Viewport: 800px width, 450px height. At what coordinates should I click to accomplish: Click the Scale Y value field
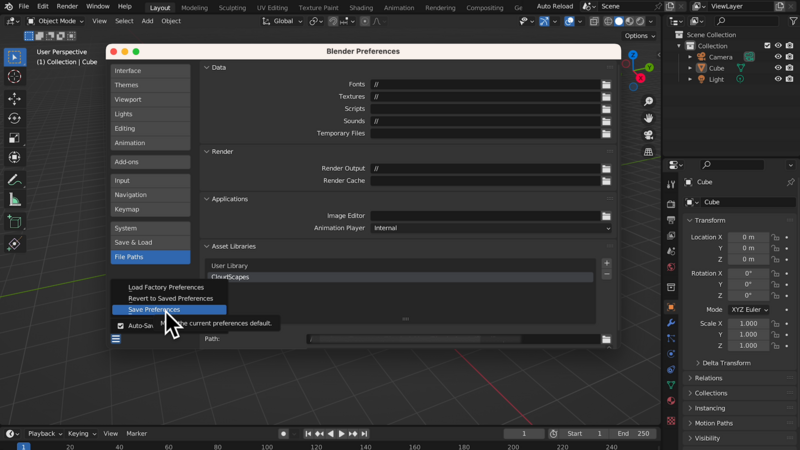(748, 335)
